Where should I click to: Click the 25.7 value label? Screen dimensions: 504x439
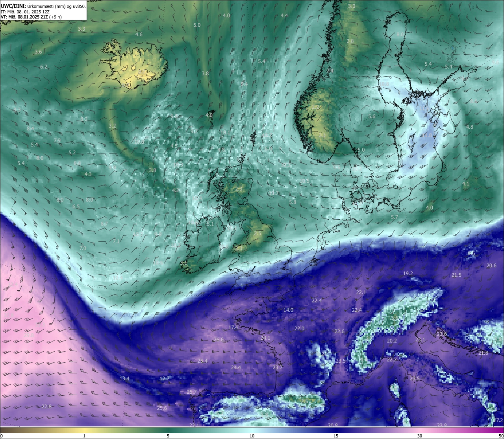pos(192,392)
